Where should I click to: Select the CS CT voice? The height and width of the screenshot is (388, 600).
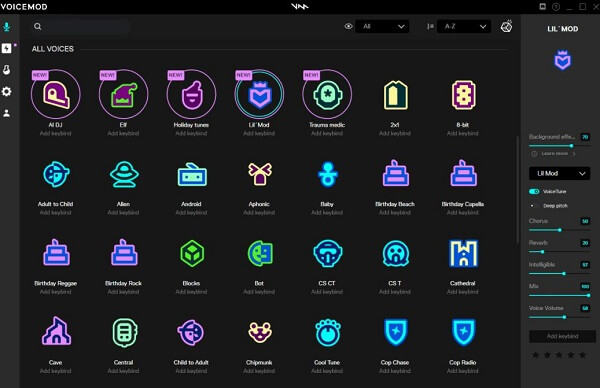click(x=328, y=253)
